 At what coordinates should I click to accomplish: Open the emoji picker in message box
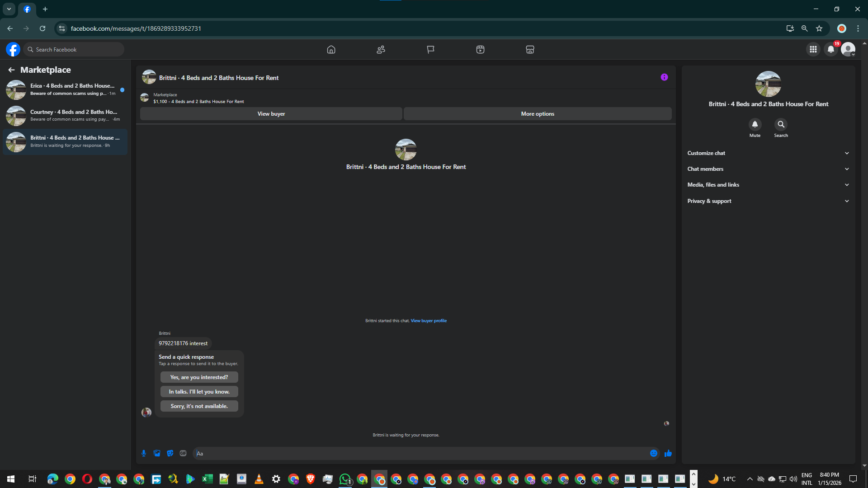tap(654, 453)
